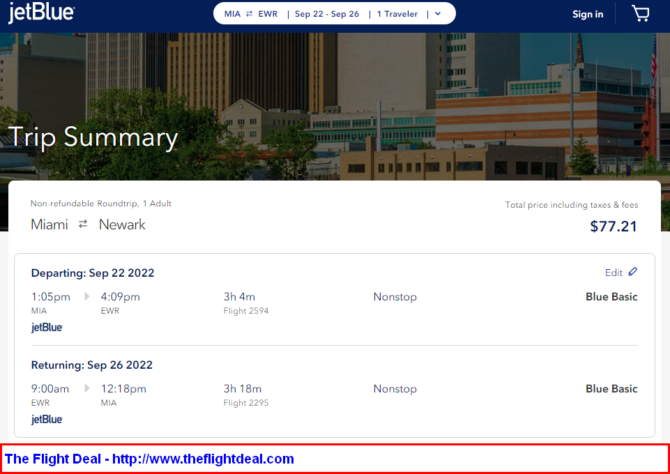Click jetBlue logo under returning flight
670x474 pixels.
(x=47, y=419)
